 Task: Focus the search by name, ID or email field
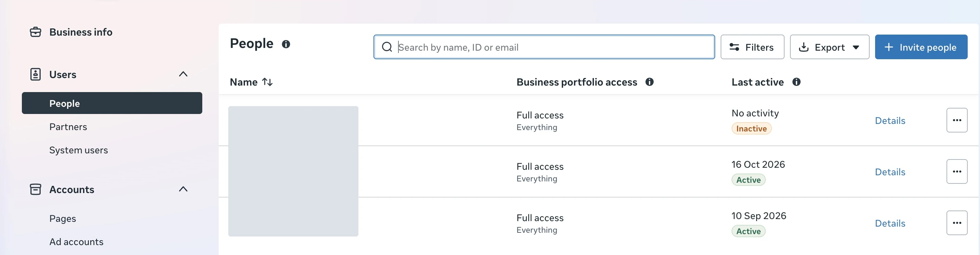pyautogui.click(x=544, y=47)
